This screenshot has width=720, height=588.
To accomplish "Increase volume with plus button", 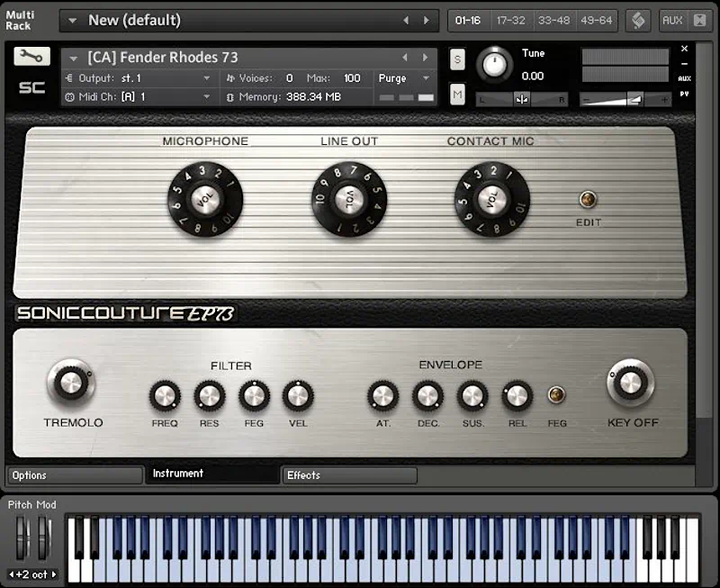I will [664, 99].
